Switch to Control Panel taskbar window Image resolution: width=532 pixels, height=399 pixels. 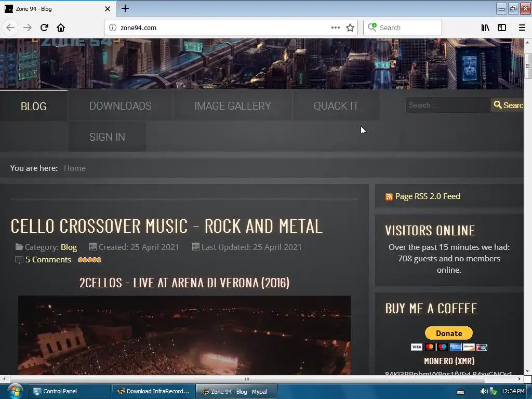pyautogui.click(x=69, y=391)
